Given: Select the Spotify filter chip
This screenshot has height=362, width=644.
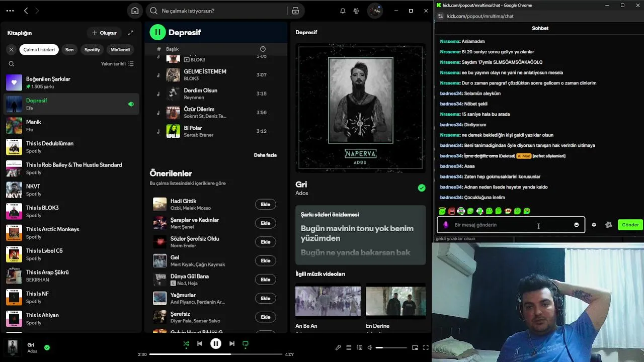Looking at the screenshot, I should click(x=92, y=50).
